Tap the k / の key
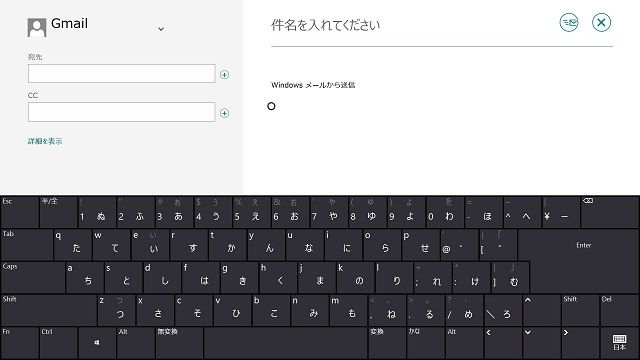The height and width of the screenshot is (360, 640). tap(355, 277)
